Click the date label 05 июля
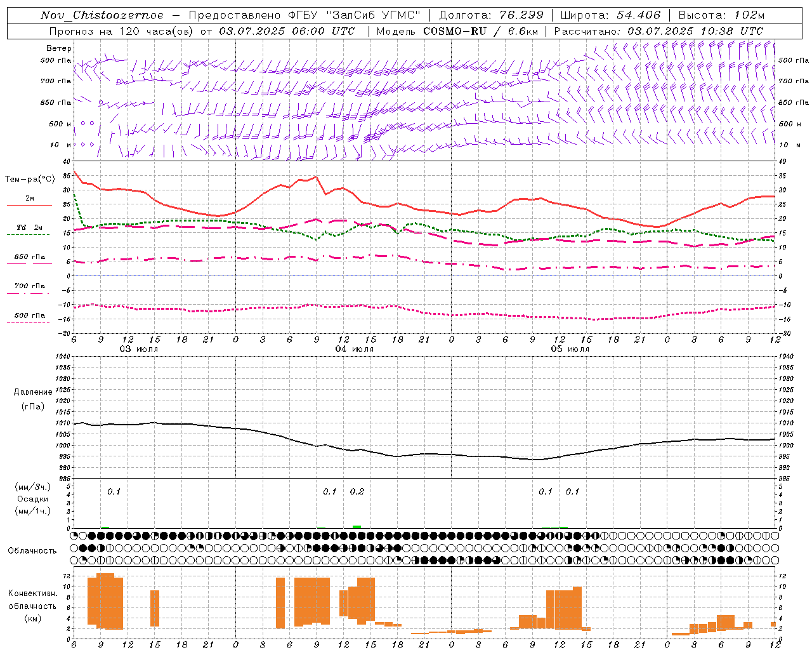Image resolution: width=812 pixels, height=650 pixels. (x=570, y=348)
